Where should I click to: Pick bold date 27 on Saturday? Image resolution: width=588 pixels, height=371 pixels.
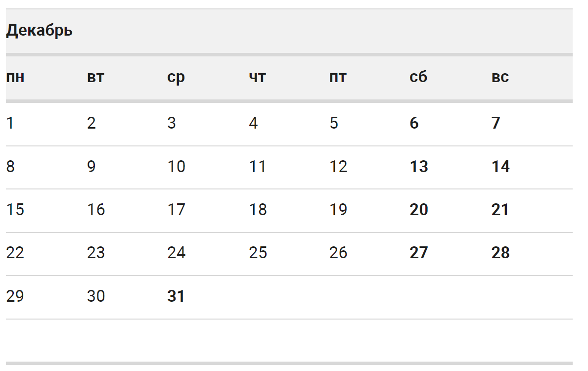(x=419, y=253)
